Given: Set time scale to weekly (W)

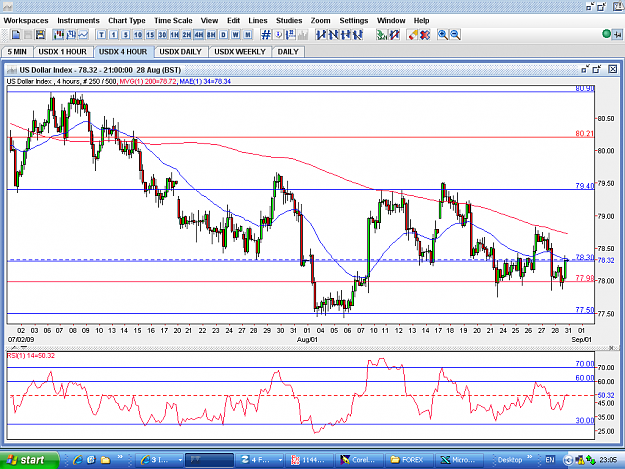Looking at the screenshot, I should [236, 35].
